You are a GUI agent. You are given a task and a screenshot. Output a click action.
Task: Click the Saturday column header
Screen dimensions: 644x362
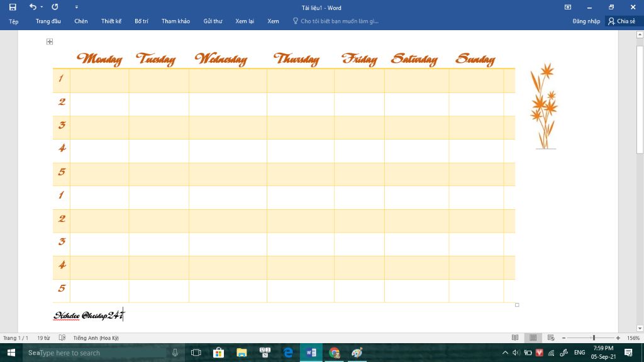click(414, 60)
